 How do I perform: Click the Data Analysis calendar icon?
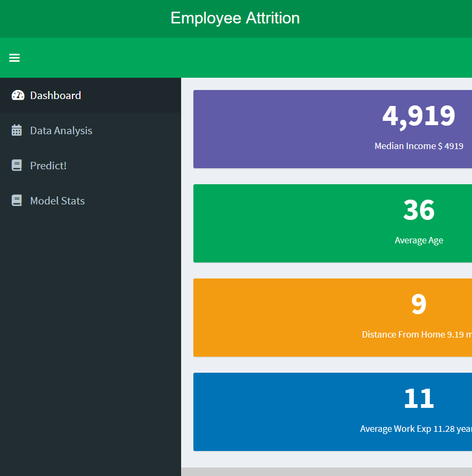(x=17, y=130)
